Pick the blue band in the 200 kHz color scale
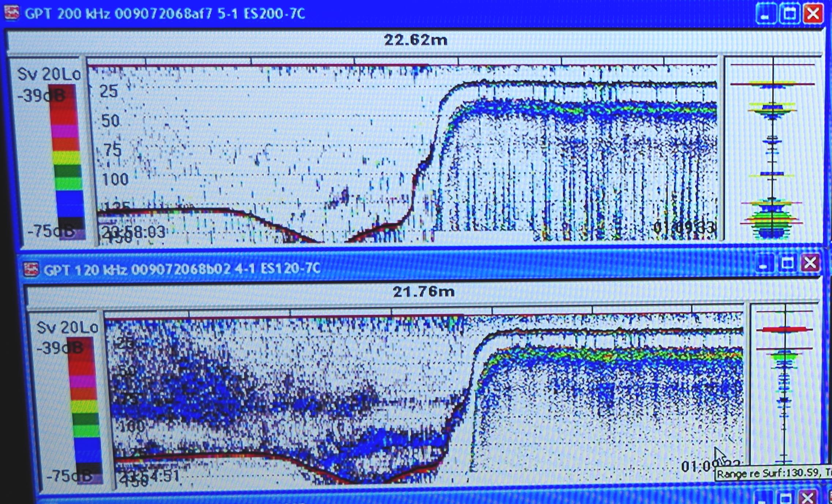Viewport: 832px width, 504px height. pyautogui.click(x=70, y=203)
